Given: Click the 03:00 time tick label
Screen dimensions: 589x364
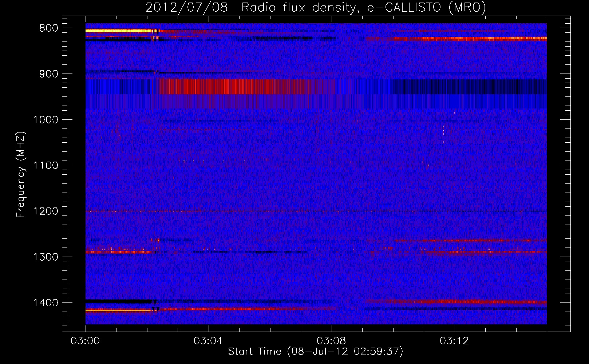Looking at the screenshot, I should pyautogui.click(x=85, y=341).
